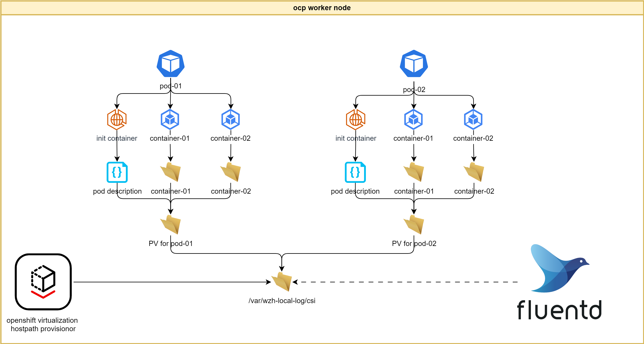Click the left init container text label
Screen dimensions: 644x344
[x=117, y=138]
